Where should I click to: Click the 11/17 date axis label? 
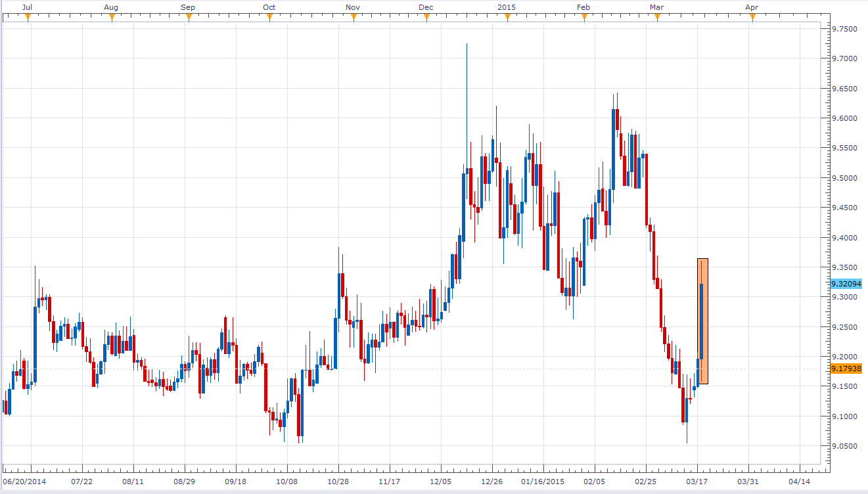pos(390,482)
